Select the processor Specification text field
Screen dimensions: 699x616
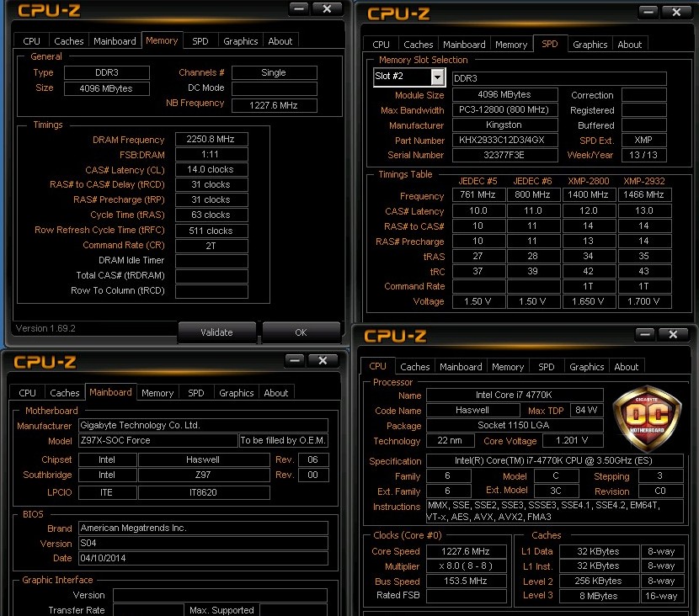click(x=542, y=461)
